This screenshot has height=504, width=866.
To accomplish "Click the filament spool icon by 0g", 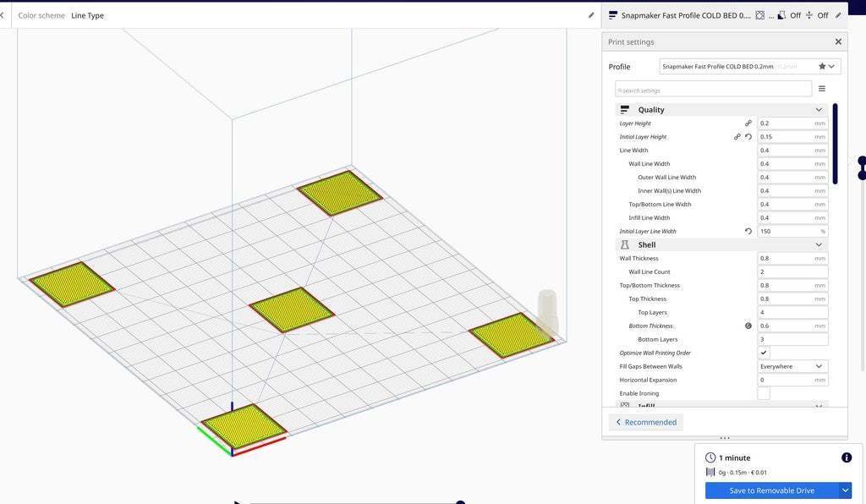I will tap(710, 472).
